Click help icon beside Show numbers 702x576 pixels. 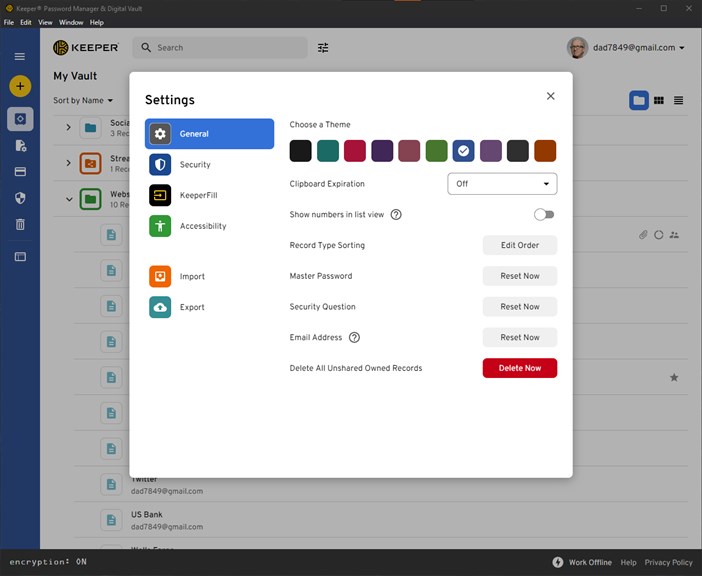point(396,214)
